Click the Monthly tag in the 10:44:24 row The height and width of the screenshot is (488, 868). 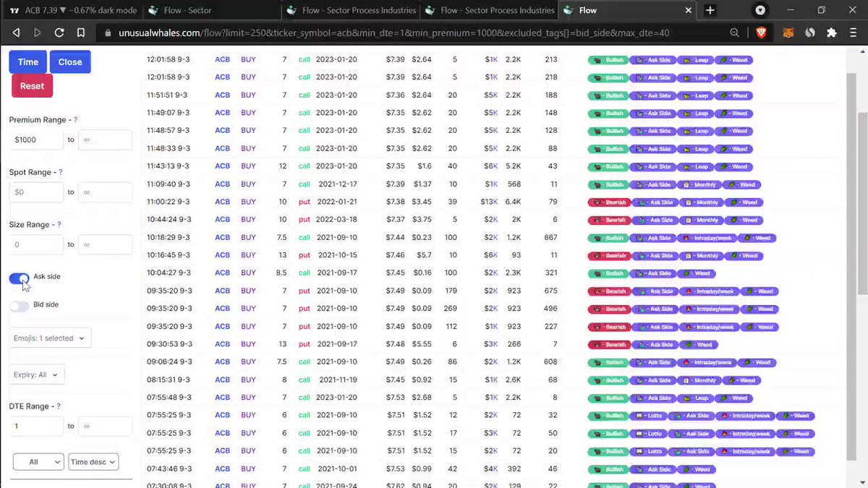pos(702,221)
